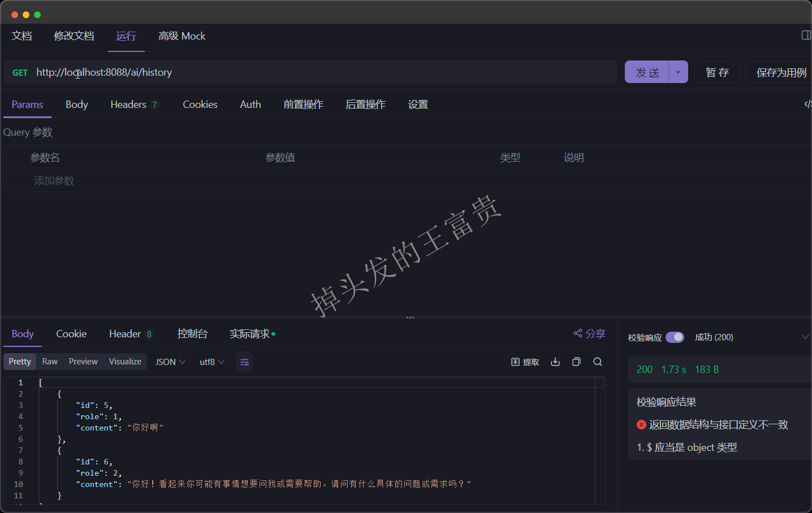This screenshot has height=513, width=812.
Task: Open the 后置操作 tab
Action: tap(366, 105)
